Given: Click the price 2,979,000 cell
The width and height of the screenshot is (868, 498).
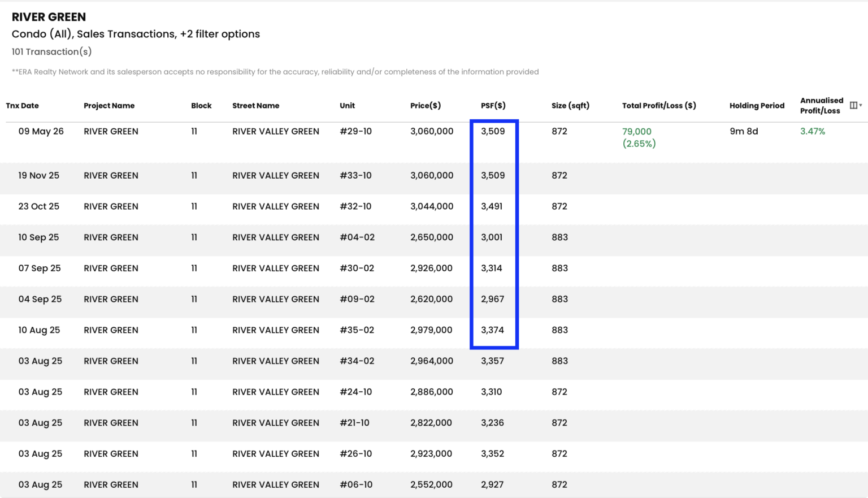Looking at the screenshot, I should click(x=431, y=330).
